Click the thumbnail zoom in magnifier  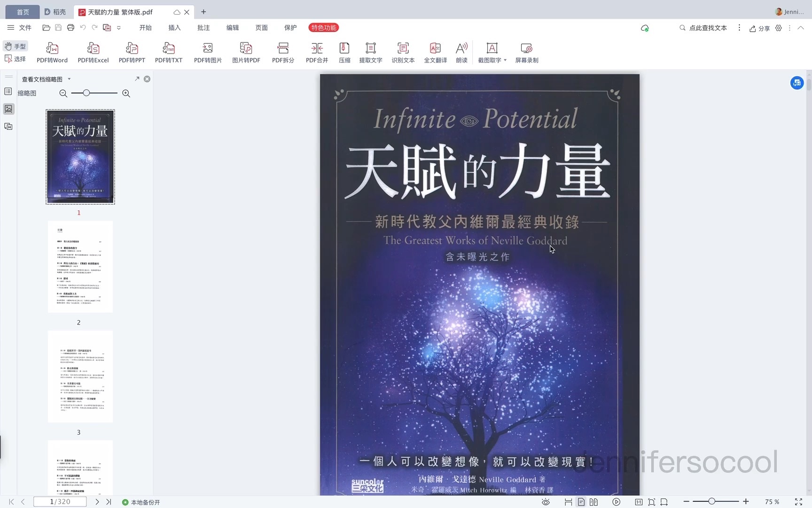(x=126, y=93)
